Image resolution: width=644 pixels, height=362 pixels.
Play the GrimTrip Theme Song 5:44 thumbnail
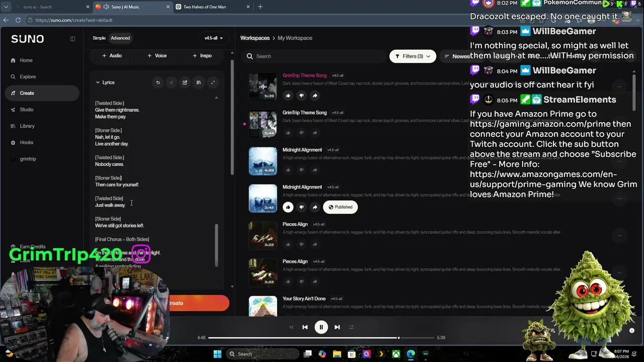(x=263, y=124)
